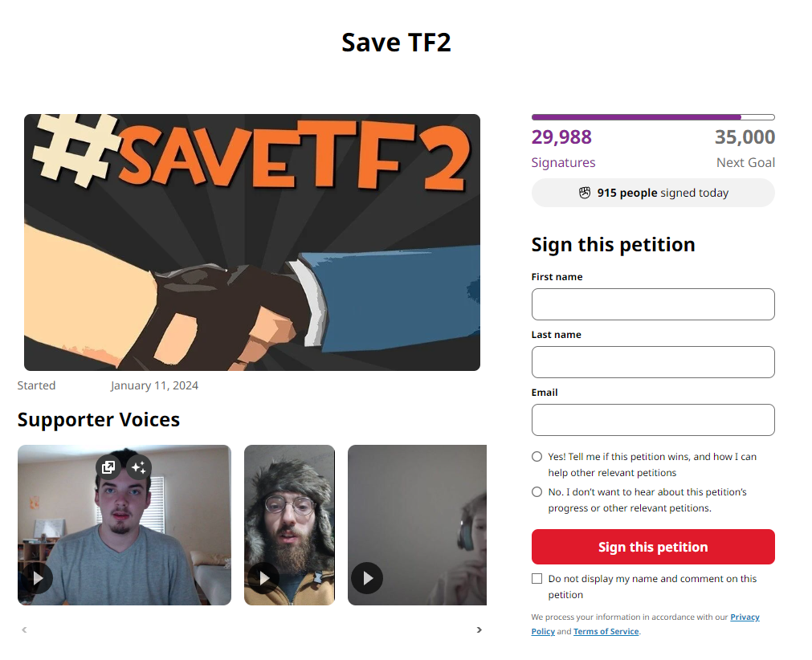Click the First name input field
The height and width of the screenshot is (660, 812).
(x=653, y=304)
